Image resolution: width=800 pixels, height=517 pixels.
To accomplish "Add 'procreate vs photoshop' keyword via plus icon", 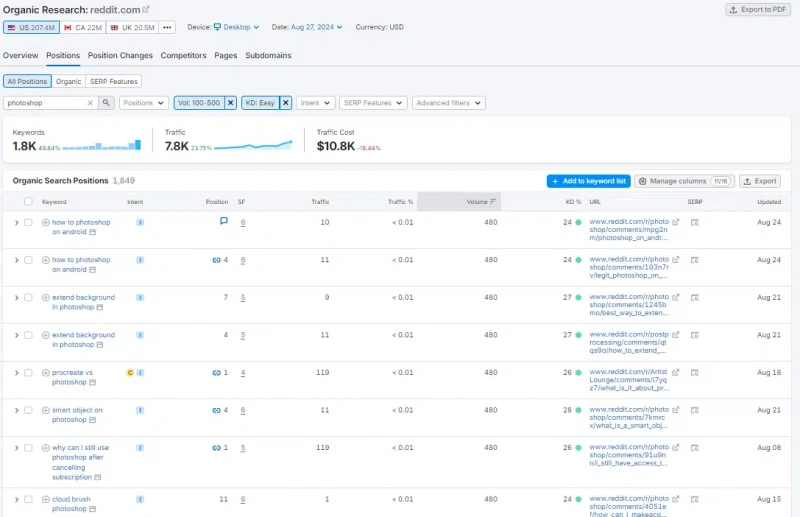I will 45,373.
